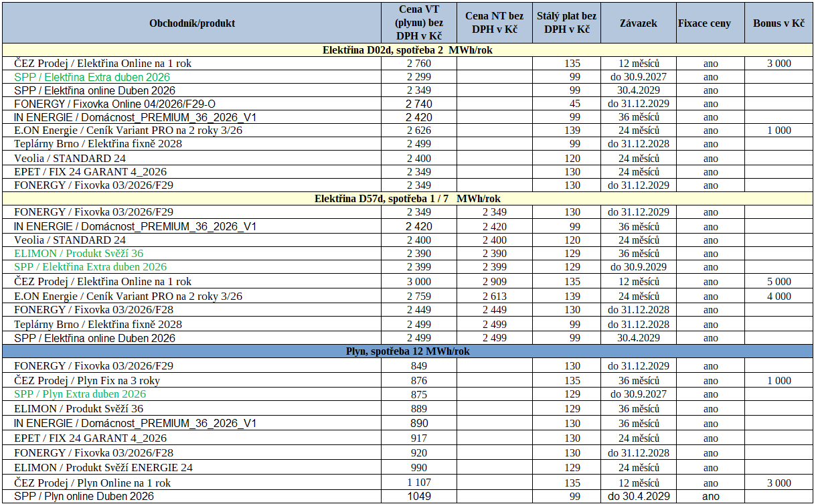Click the Obchodník/produkt column header
The width and height of the screenshot is (818, 504).
[192, 23]
